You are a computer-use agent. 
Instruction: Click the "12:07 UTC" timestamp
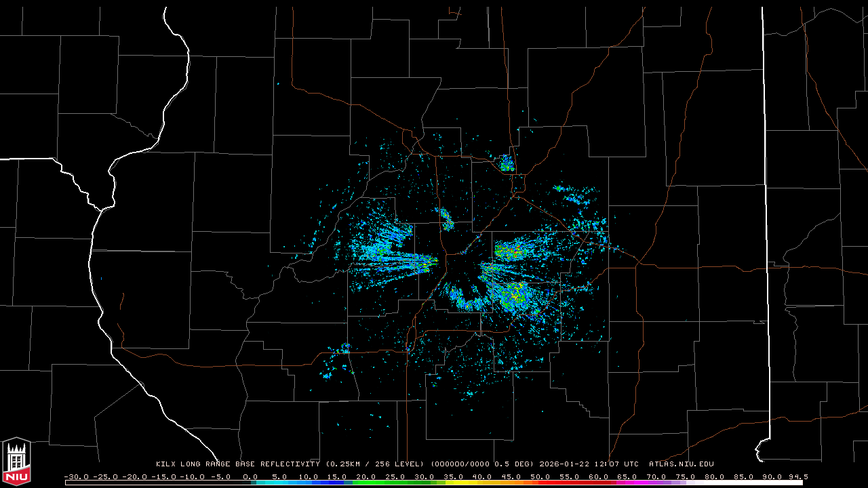tap(616, 464)
